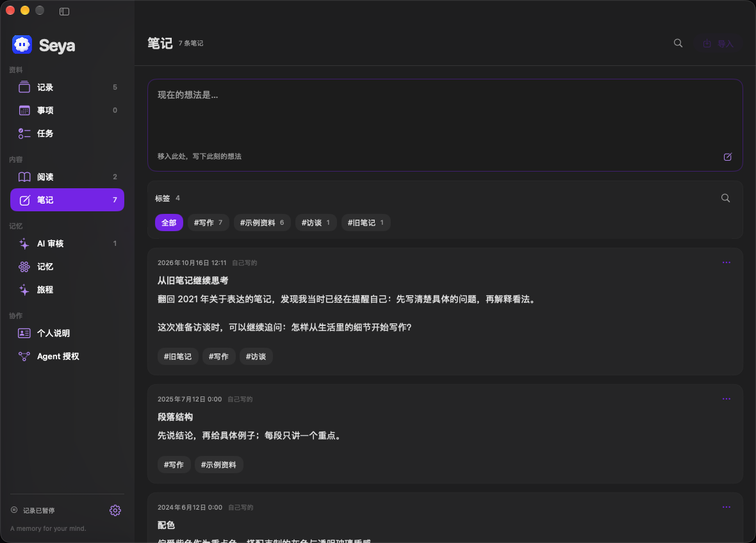Image resolution: width=756 pixels, height=543 pixels.
Task: Click the 从旧笔记继续思考 note title
Action: click(x=193, y=280)
